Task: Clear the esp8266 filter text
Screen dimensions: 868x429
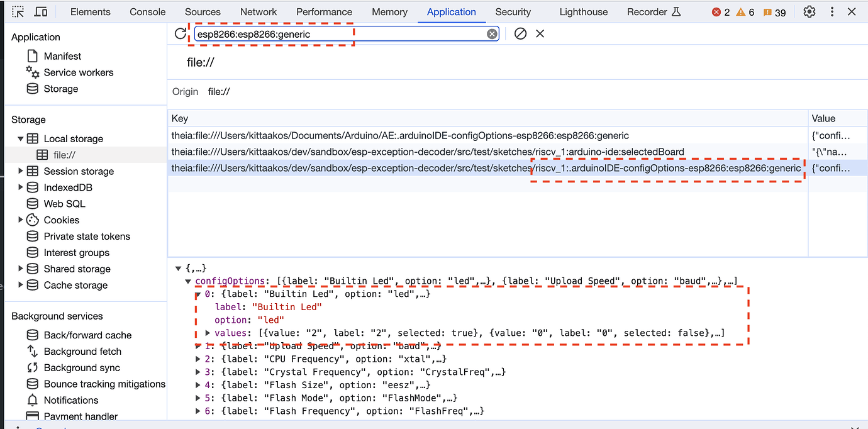Action: click(492, 33)
